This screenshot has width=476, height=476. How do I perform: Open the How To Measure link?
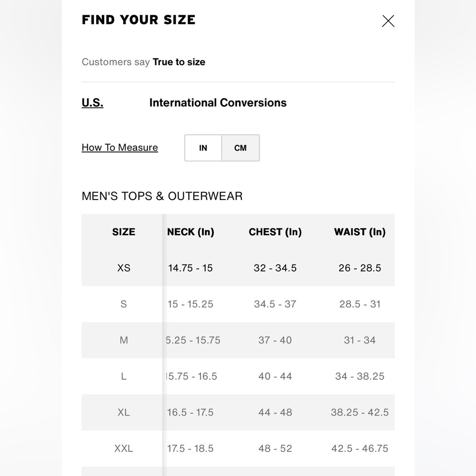click(119, 148)
